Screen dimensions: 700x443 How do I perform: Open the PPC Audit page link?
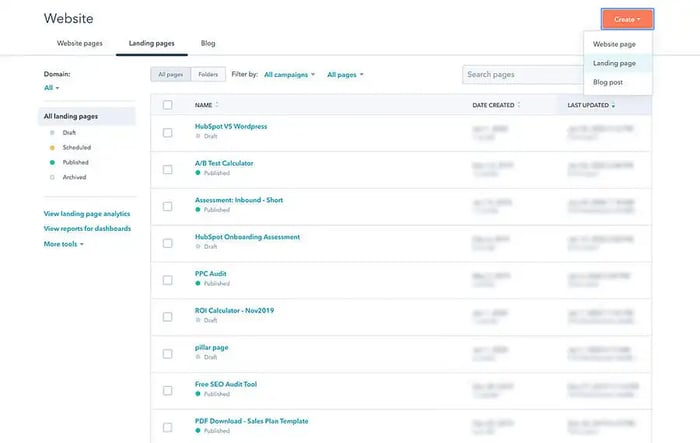click(211, 273)
